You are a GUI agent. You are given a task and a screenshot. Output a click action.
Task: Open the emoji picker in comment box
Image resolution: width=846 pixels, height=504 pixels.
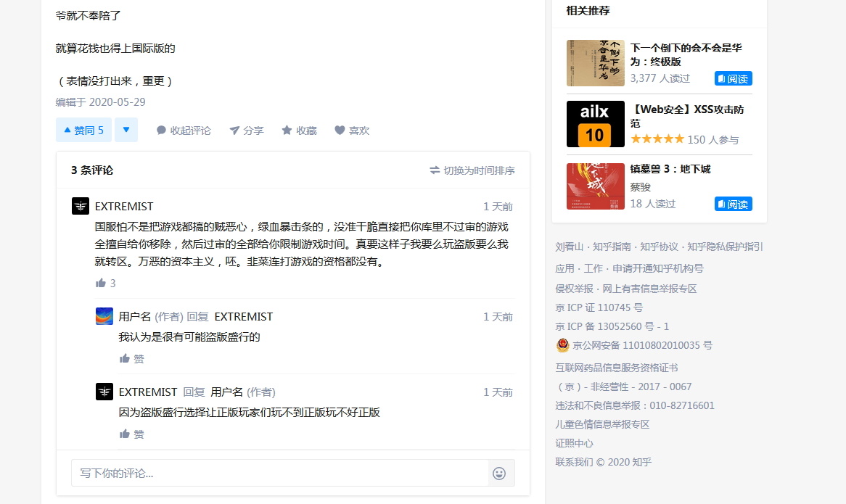click(500, 474)
